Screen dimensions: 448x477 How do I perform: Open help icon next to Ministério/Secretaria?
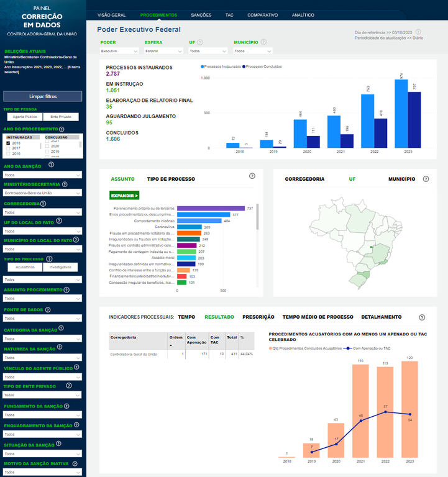(x=64, y=184)
